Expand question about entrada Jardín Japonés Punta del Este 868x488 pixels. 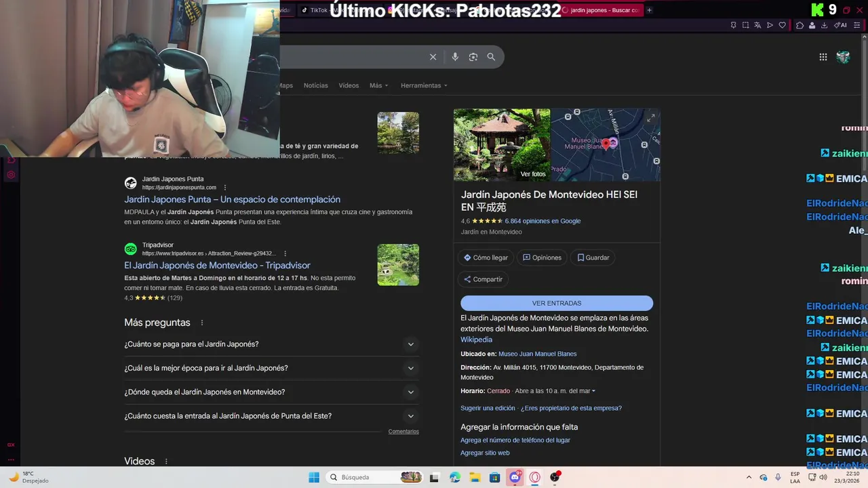point(271,416)
